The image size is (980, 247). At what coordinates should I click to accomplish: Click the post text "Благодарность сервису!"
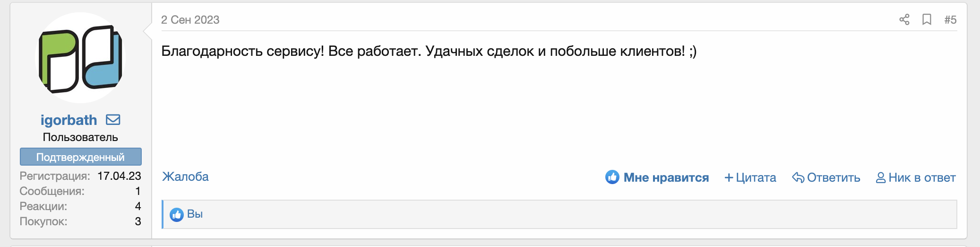pos(242,51)
